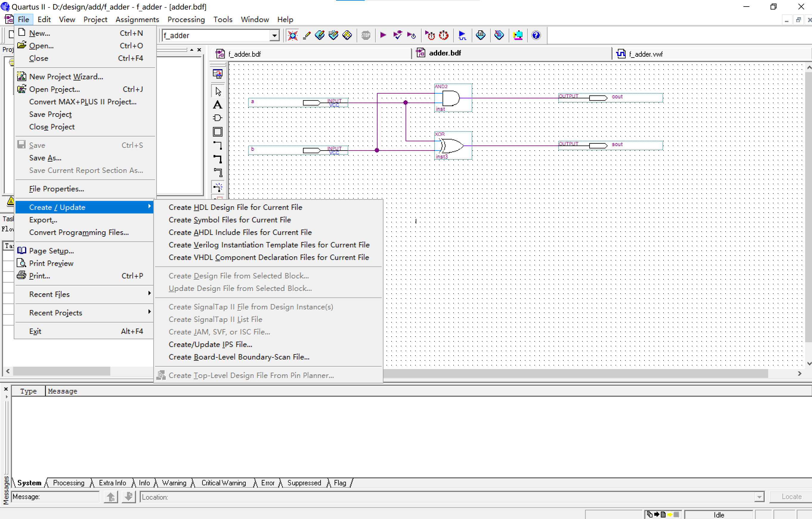The image size is (812, 519).
Task: Toggle the selection arrow tool
Action: [x=217, y=91]
